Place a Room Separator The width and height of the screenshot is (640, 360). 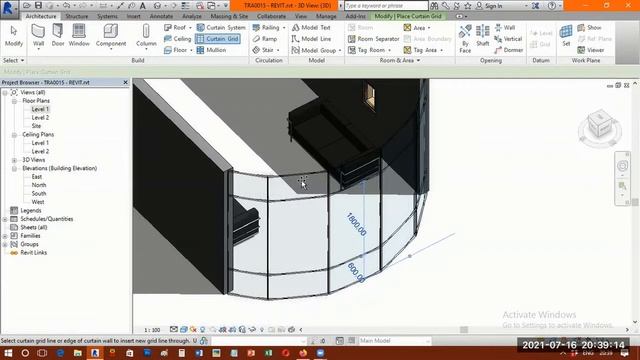373,39
